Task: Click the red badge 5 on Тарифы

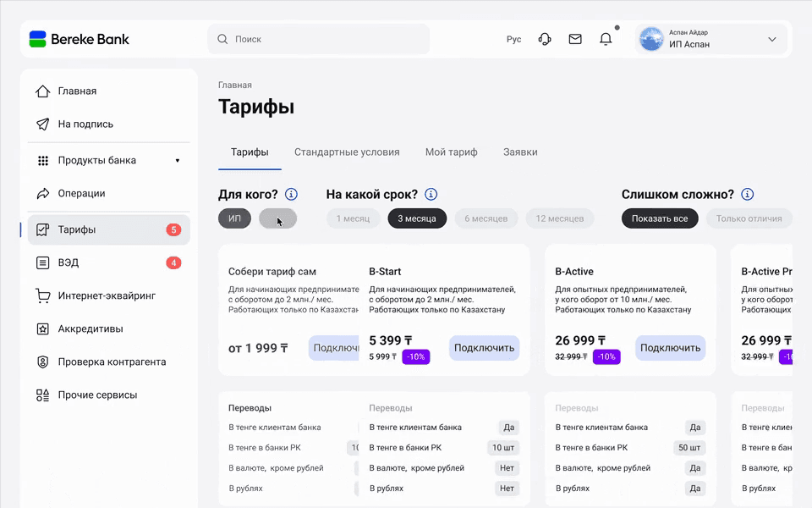Action: [173, 229]
